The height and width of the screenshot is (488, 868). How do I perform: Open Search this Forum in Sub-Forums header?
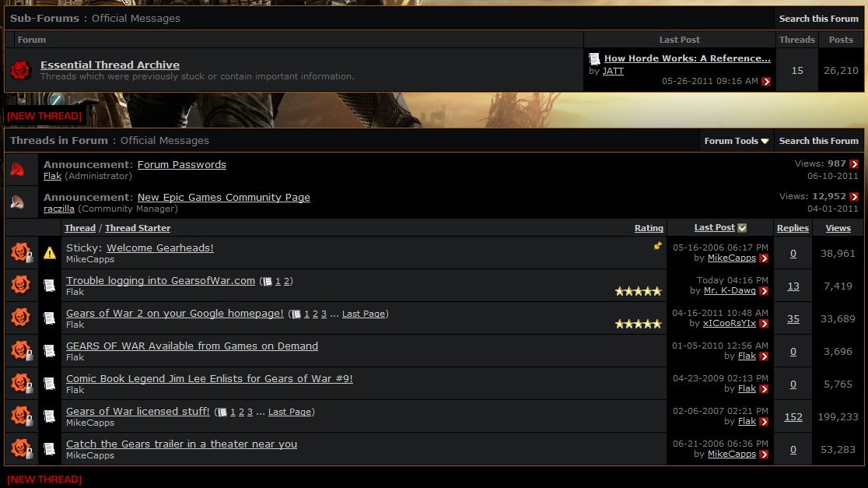[x=818, y=19]
